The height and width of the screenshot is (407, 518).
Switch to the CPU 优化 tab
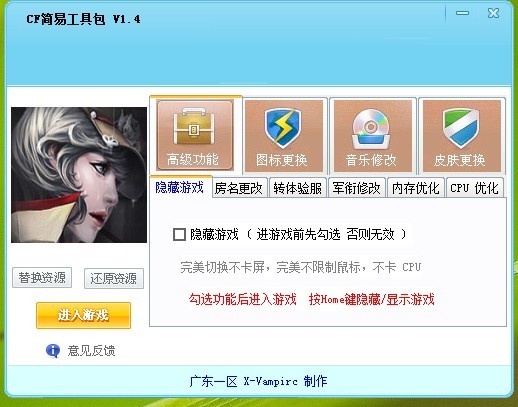(474, 188)
